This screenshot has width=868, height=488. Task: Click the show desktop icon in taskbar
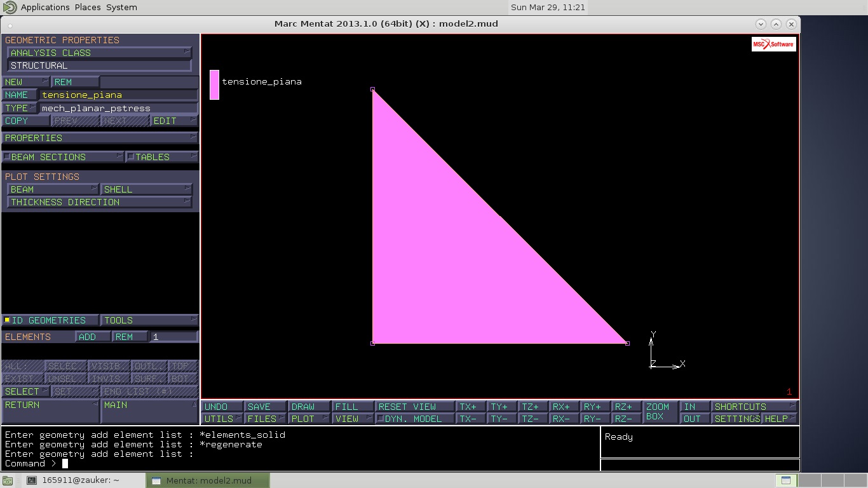tap(9, 480)
